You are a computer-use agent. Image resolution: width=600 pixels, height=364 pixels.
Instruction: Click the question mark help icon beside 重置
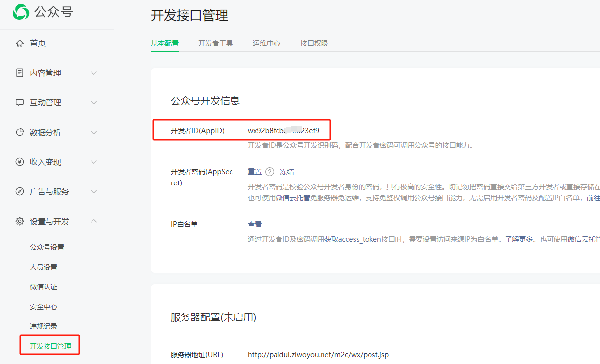pyautogui.click(x=270, y=172)
